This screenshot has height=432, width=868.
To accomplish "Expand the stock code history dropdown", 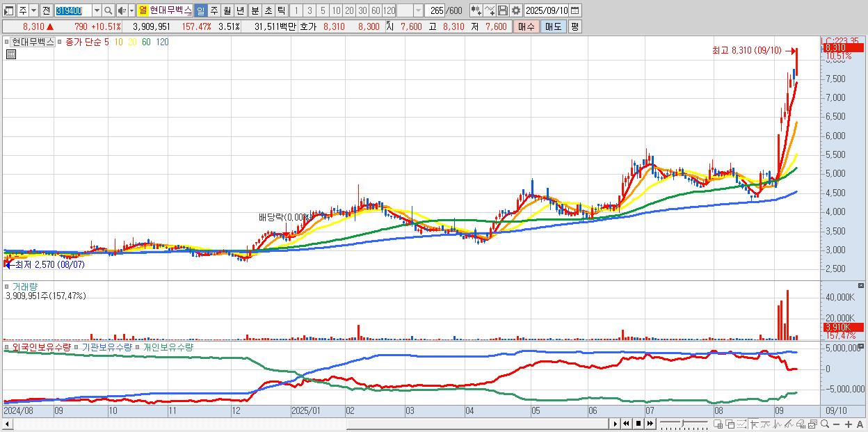I will (97, 10).
